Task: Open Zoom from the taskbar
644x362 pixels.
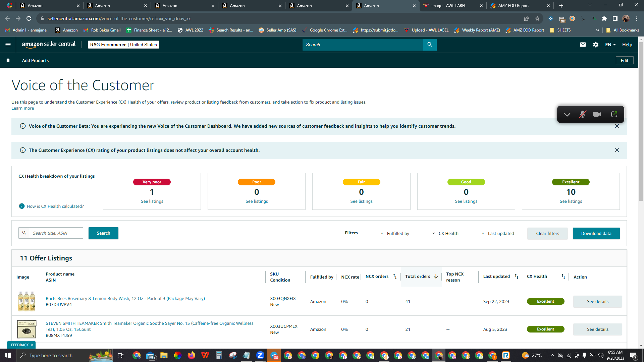Action: tap(260, 355)
